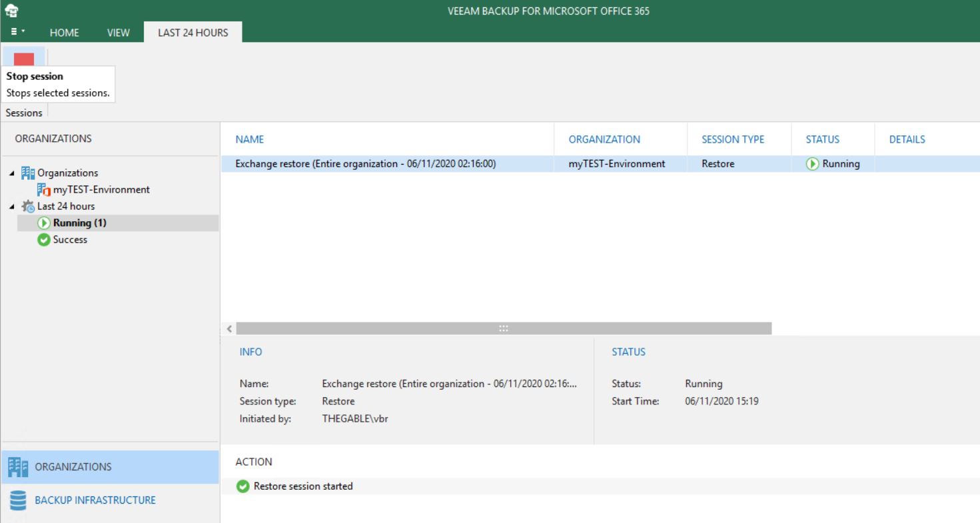Click the myTEST-Environment Office icon
This screenshot has height=523, width=980.
tap(44, 189)
